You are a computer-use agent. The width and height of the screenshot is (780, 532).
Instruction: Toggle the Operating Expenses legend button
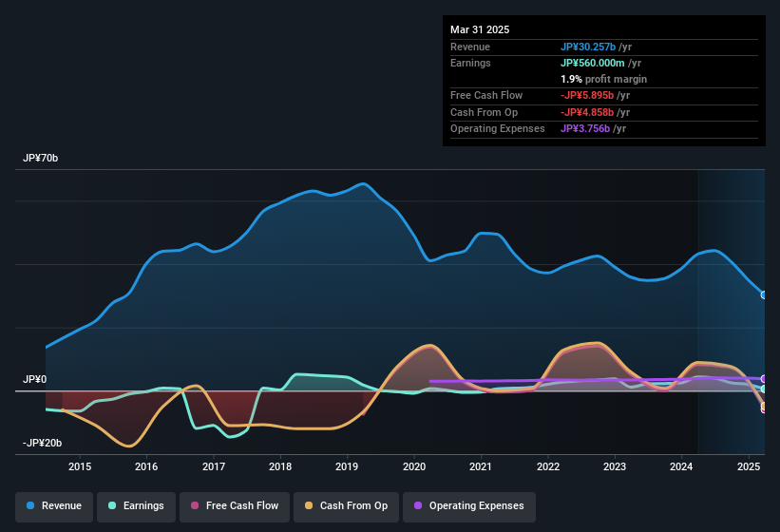pyautogui.click(x=469, y=506)
